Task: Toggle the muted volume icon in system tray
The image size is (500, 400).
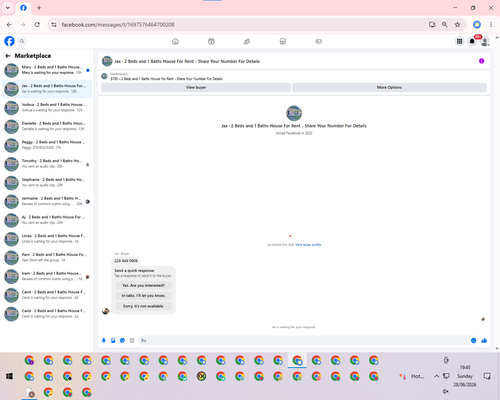Action: click(x=446, y=391)
